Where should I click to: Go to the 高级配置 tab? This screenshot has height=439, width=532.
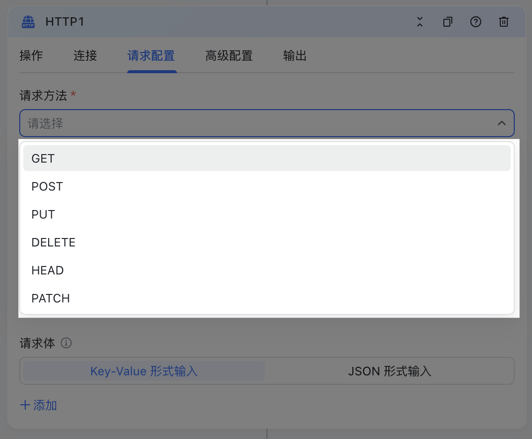[229, 56]
